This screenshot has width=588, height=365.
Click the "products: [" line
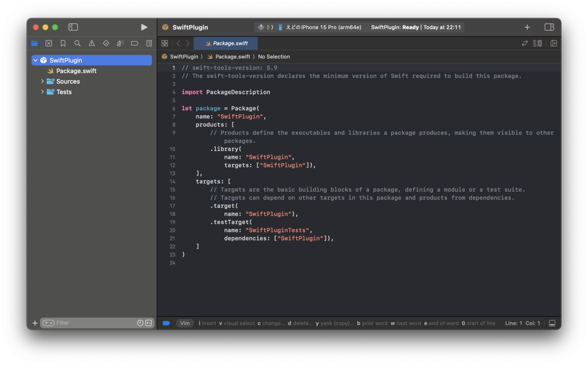point(215,124)
